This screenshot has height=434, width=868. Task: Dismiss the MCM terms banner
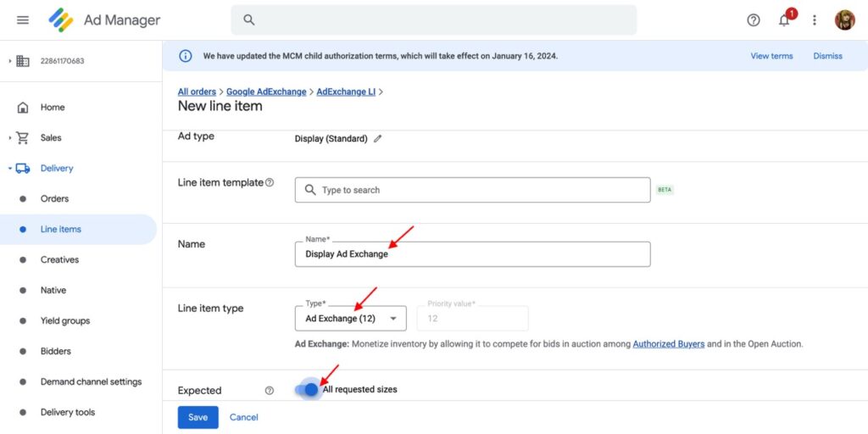click(x=827, y=56)
